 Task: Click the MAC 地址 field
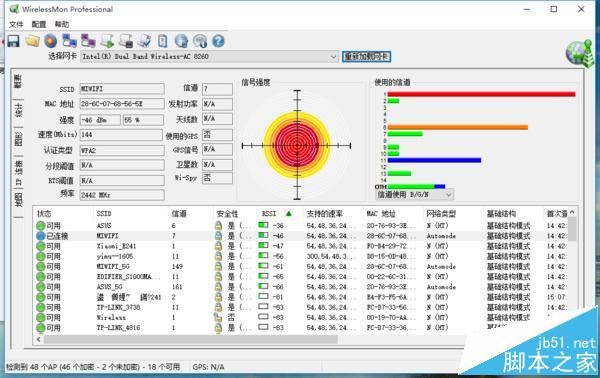coord(122,104)
